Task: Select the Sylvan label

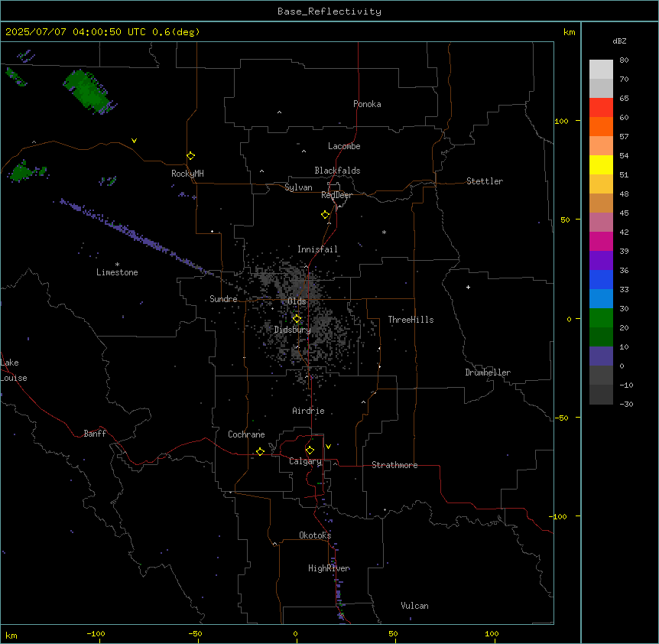Action: pos(298,187)
